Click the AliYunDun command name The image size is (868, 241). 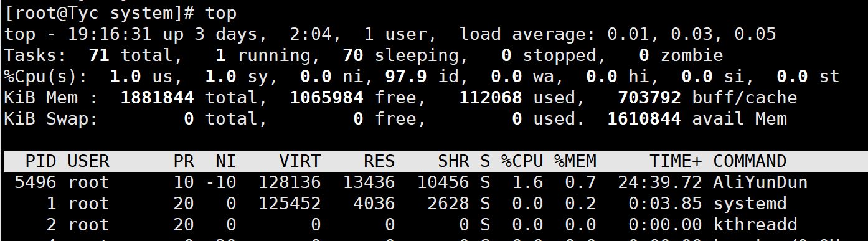point(760,182)
